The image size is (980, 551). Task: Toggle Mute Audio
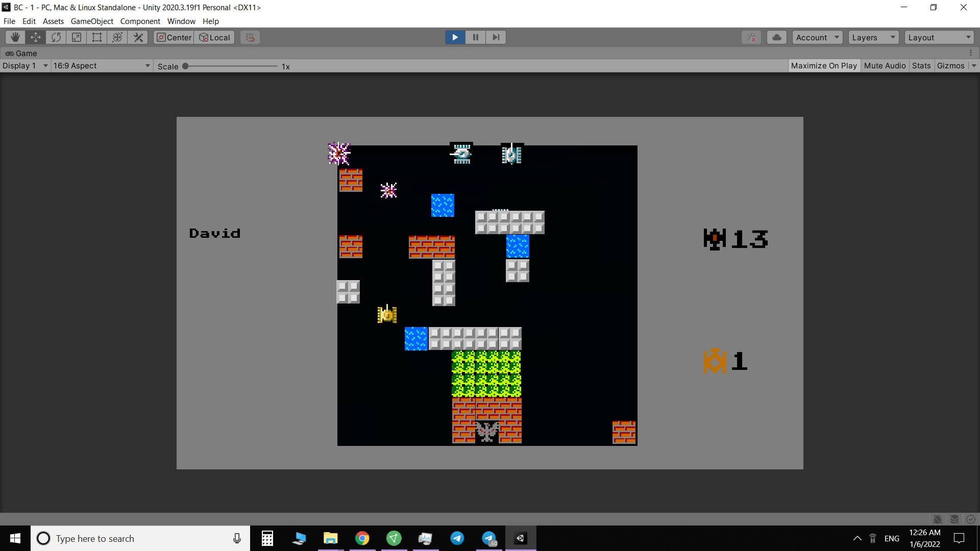(885, 65)
